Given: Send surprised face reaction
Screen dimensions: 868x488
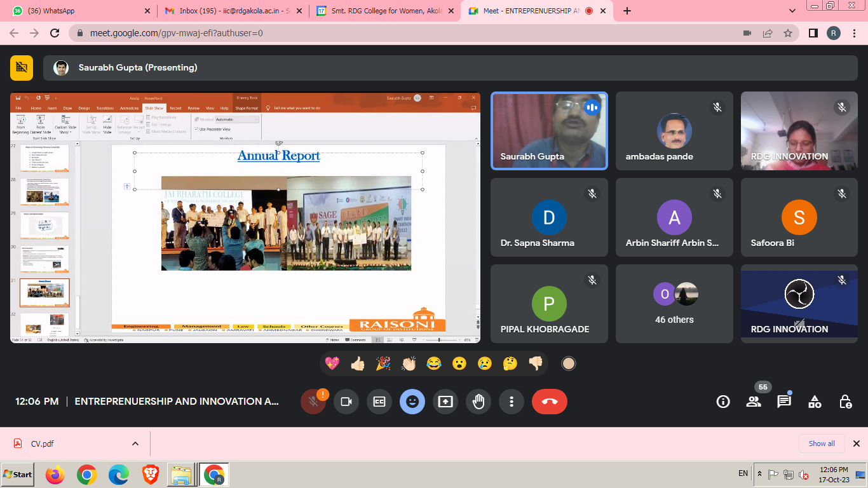Looking at the screenshot, I should point(459,363).
